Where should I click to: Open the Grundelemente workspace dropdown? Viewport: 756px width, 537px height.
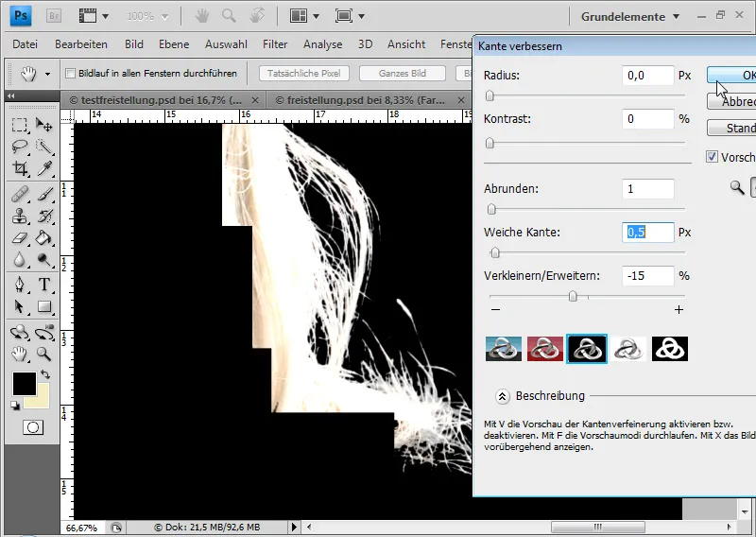(630, 16)
